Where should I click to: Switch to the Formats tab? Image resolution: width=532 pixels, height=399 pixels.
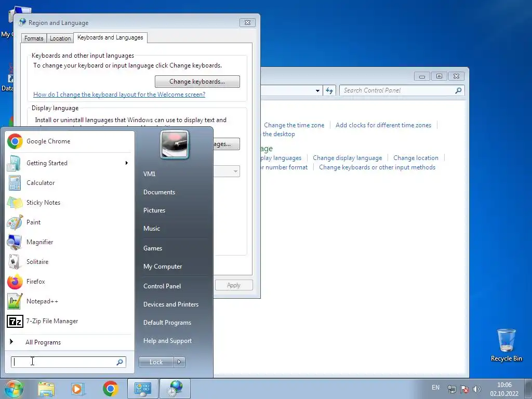coord(34,38)
